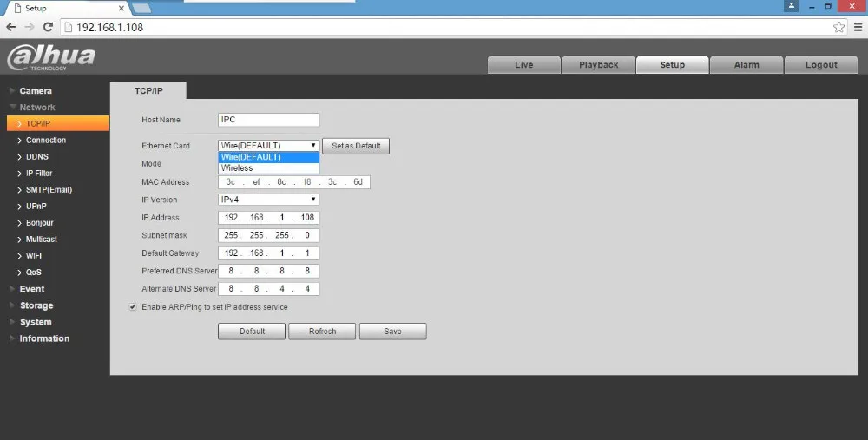
Task: Open the IP Version dropdown
Action: click(x=268, y=200)
